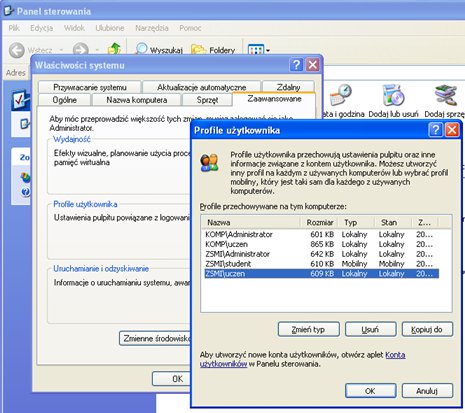Viewport: 465px width, 413px height.
Task: Open the Narzędzia menu
Action: click(152, 28)
